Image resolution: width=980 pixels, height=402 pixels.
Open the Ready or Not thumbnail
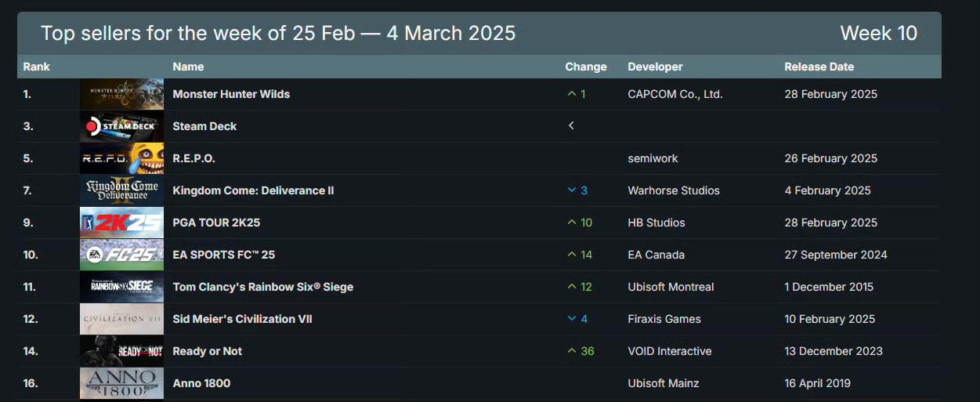(121, 351)
